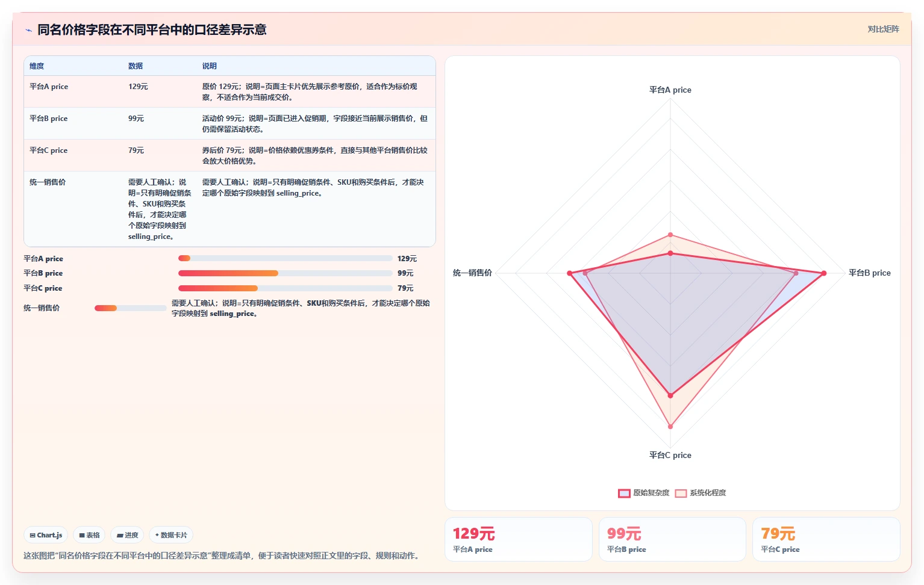Click the 统一销售价 table row label
This screenshot has width=924, height=585.
pyautogui.click(x=48, y=182)
